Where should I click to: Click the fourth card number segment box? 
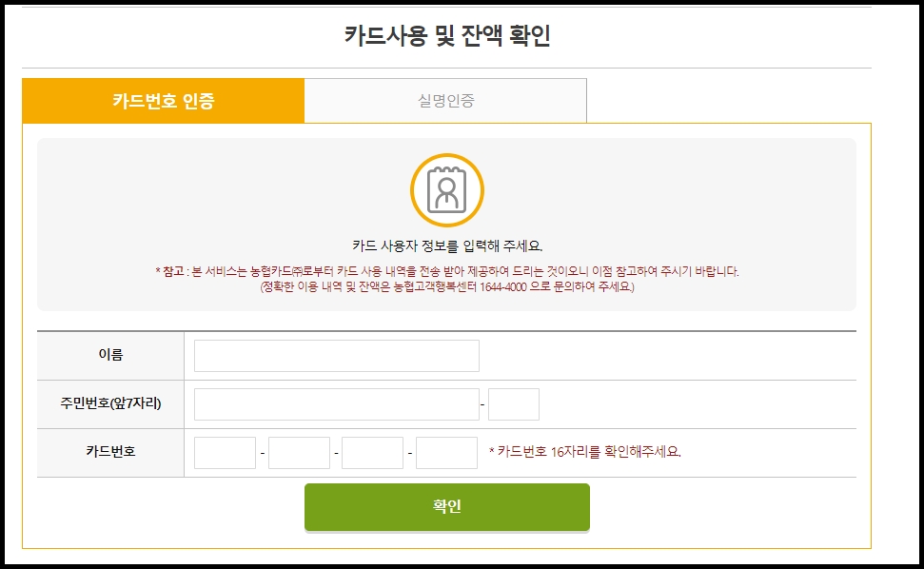coord(445,453)
